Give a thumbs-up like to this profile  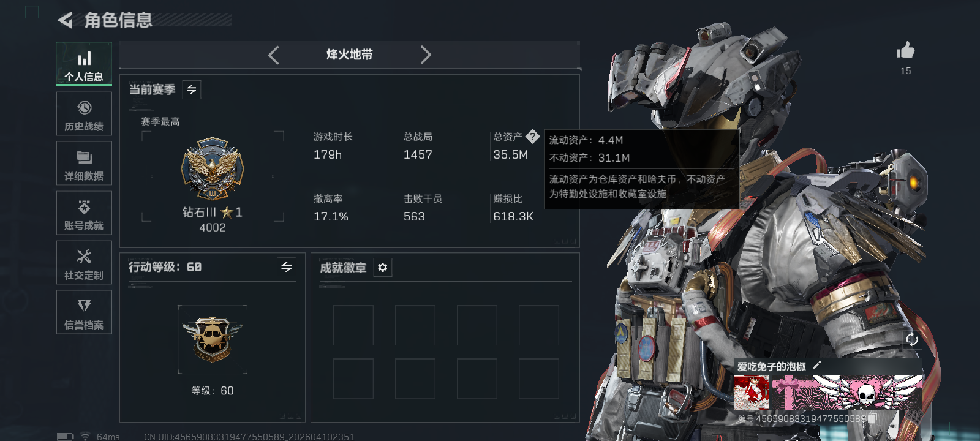pos(905,50)
